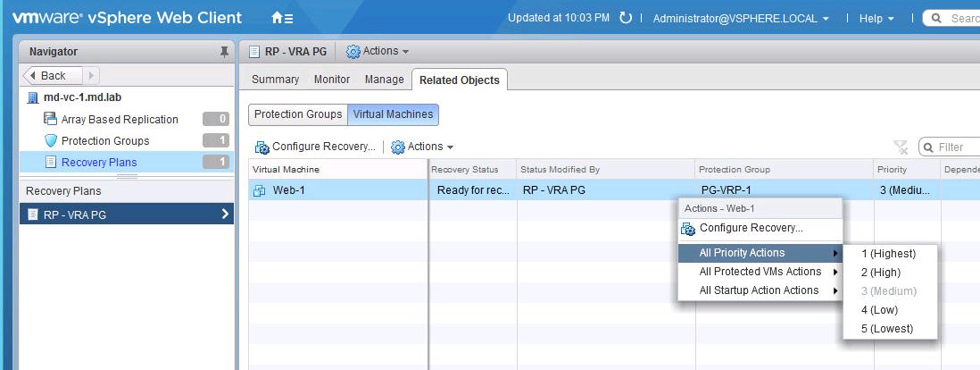Click the Configure Recovery toolbar icon
Image resolution: width=980 pixels, height=370 pixels.
(x=262, y=147)
